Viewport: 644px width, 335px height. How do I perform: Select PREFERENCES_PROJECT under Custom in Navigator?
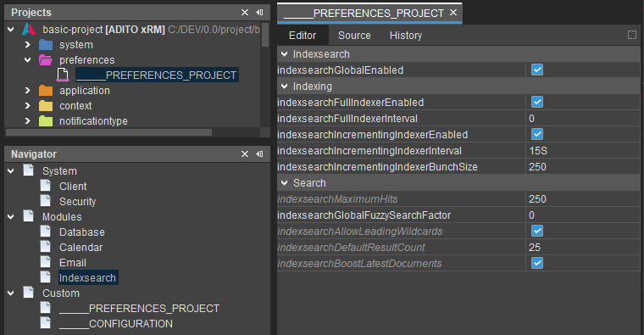click(x=139, y=308)
